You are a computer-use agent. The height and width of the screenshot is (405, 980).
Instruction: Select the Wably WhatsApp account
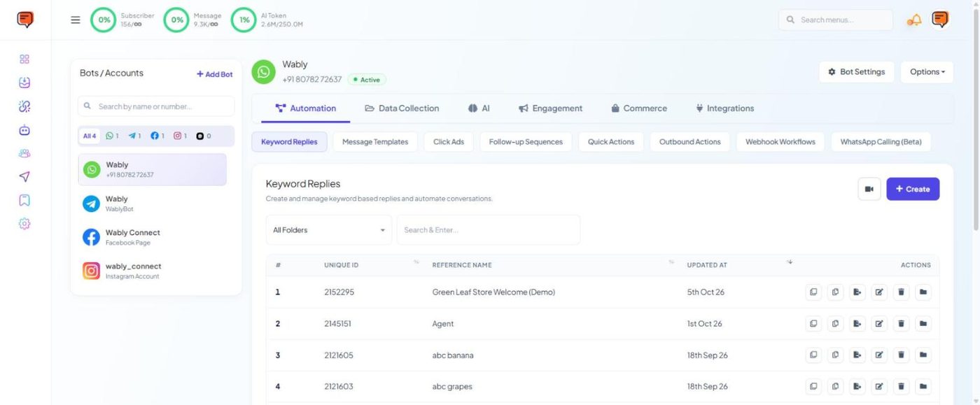tap(152, 169)
